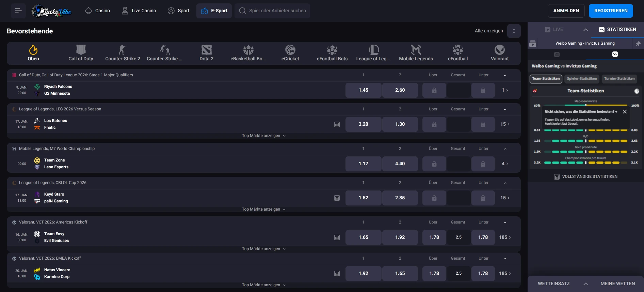Filter by Call of Duty
644x292 pixels.
click(81, 53)
